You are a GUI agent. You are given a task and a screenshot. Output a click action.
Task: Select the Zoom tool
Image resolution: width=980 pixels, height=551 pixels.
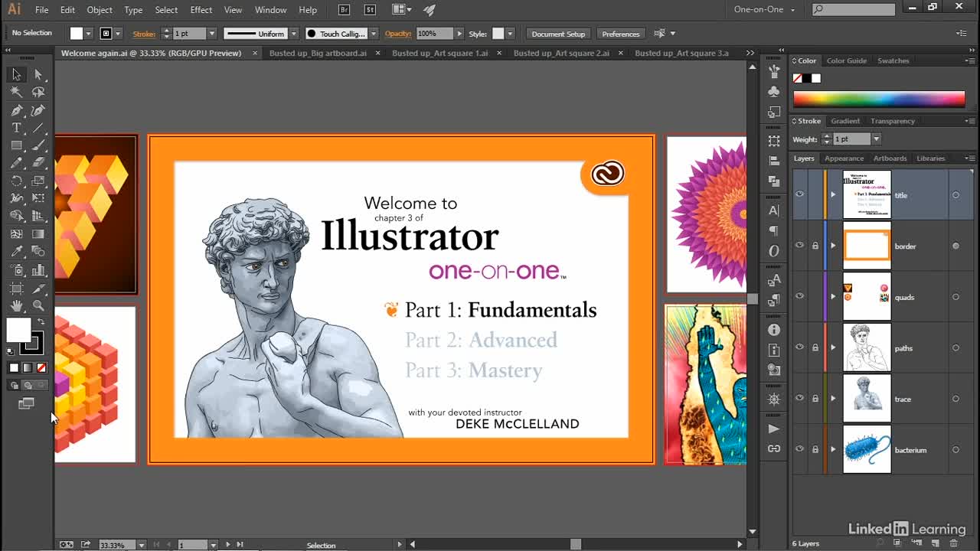pyautogui.click(x=38, y=306)
